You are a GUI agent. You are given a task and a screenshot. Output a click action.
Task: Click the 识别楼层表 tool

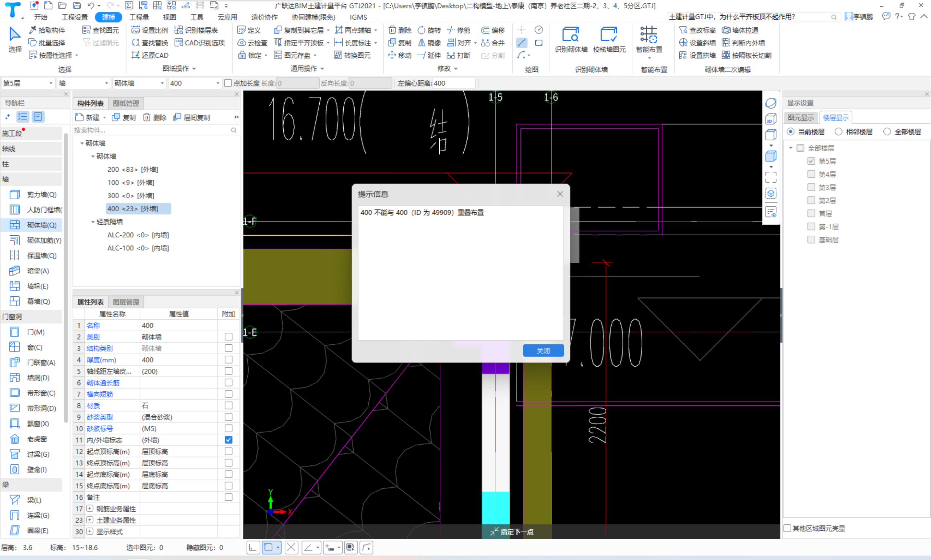pyautogui.click(x=196, y=30)
